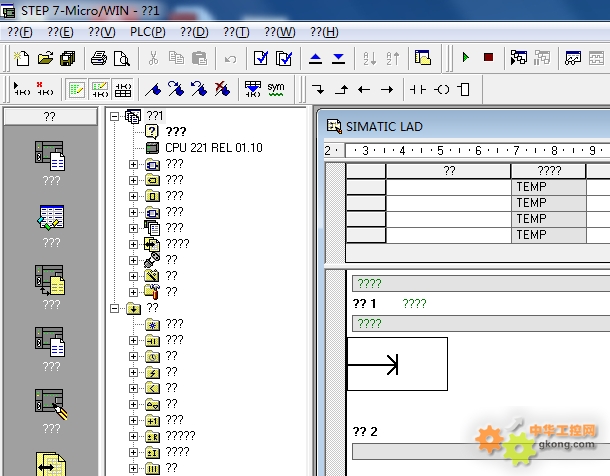Create a new project with New icon

(x=22, y=58)
